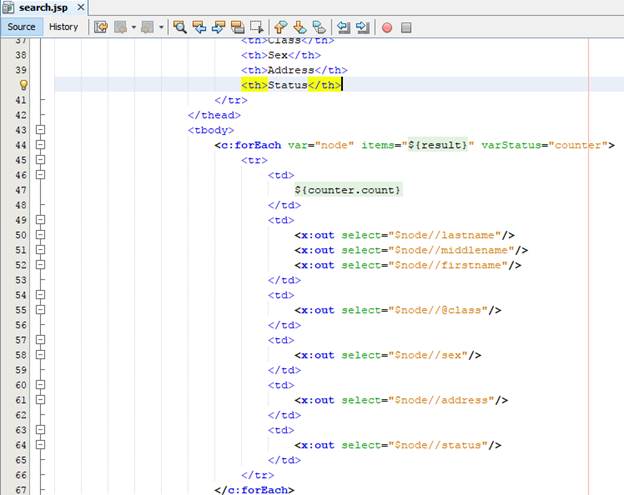Stop macro recording with square icon
Viewport: 624px width, 495px height.
(x=406, y=27)
